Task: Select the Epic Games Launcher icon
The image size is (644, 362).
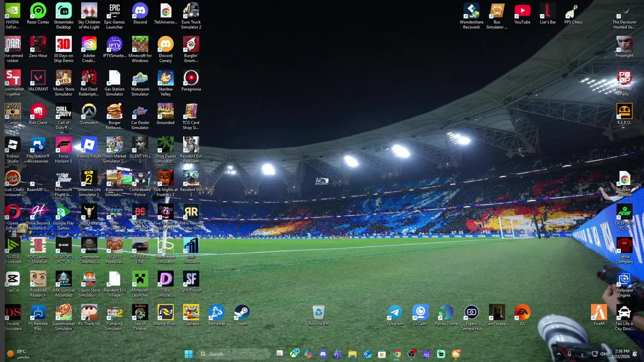Action: coord(115,16)
